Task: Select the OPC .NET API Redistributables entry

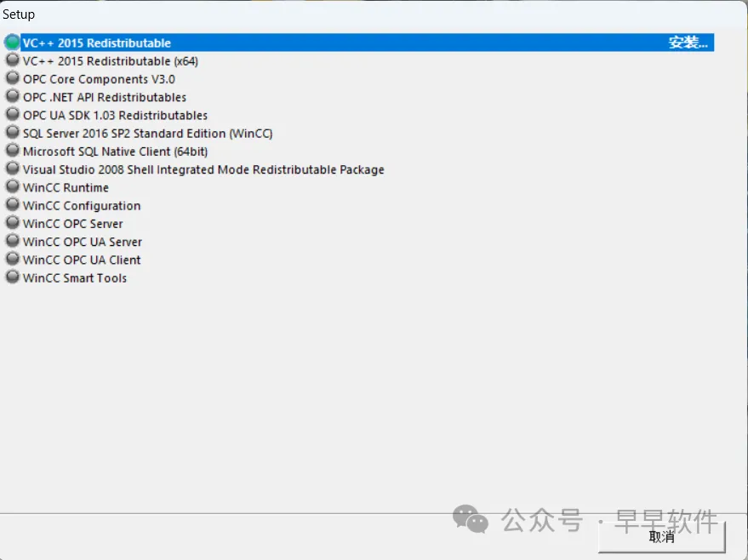Action: tap(105, 97)
